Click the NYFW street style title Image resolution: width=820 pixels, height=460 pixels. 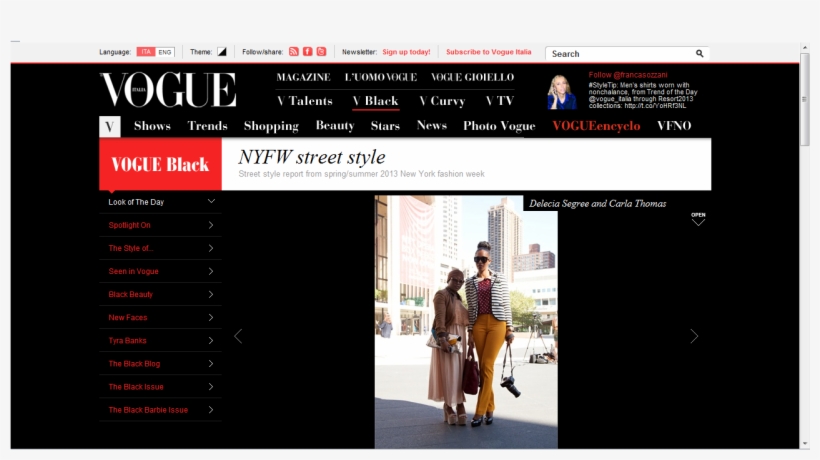(x=312, y=157)
